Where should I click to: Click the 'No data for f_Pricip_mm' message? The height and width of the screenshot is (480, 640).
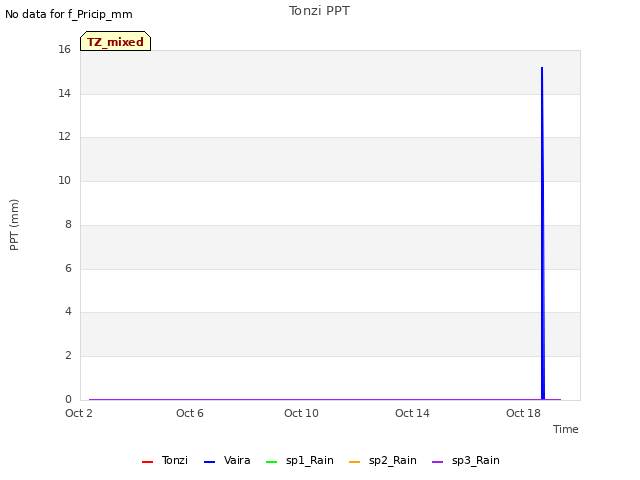point(69,14)
